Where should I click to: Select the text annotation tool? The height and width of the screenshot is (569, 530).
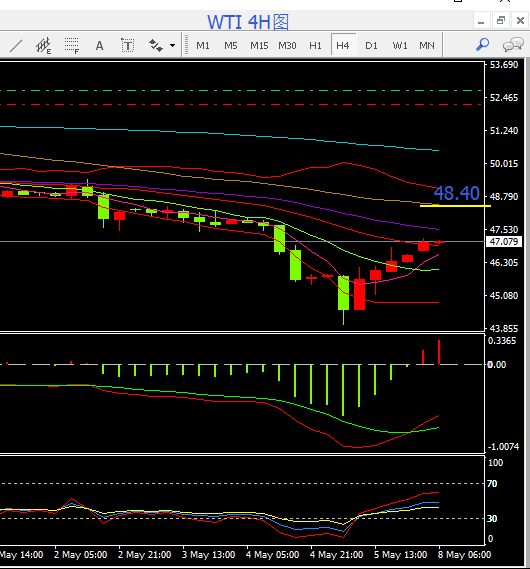(99, 46)
